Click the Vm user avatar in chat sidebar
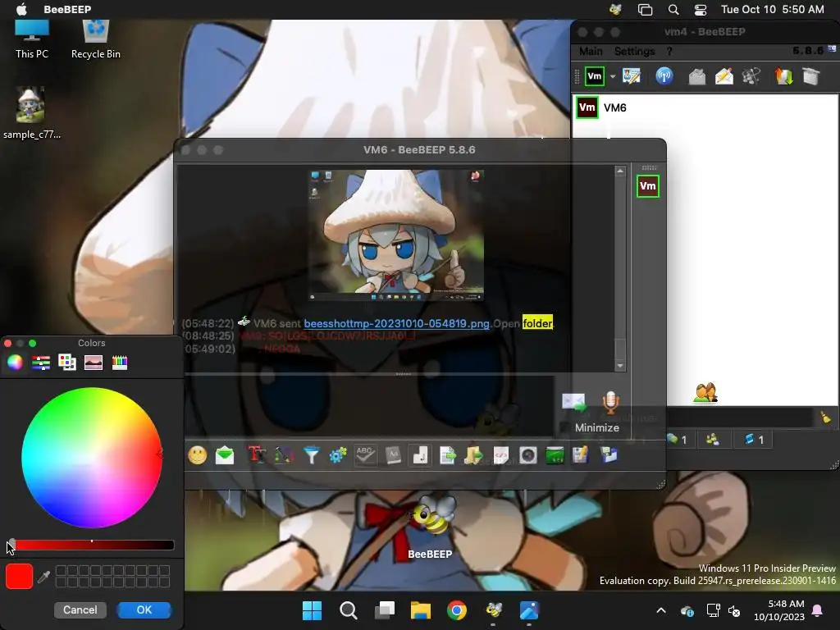Image resolution: width=840 pixels, height=630 pixels. (648, 186)
